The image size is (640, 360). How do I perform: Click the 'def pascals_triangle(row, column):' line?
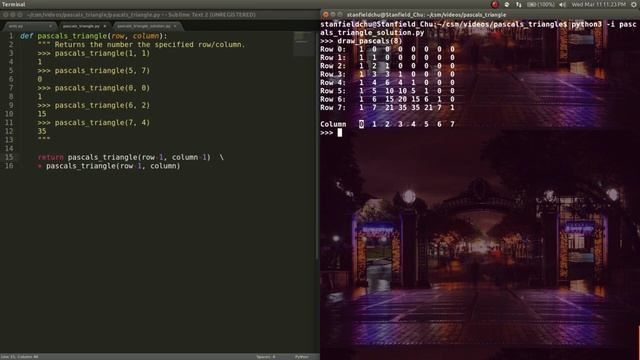(x=94, y=36)
